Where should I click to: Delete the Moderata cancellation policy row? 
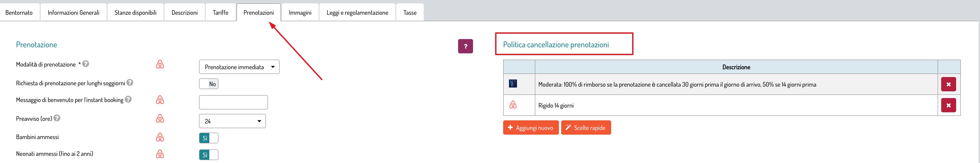tap(948, 84)
